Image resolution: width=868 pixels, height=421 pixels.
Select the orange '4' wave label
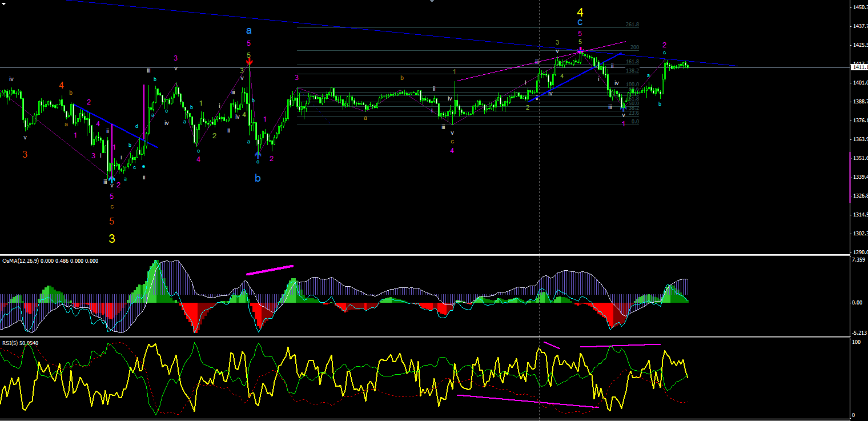click(61, 85)
